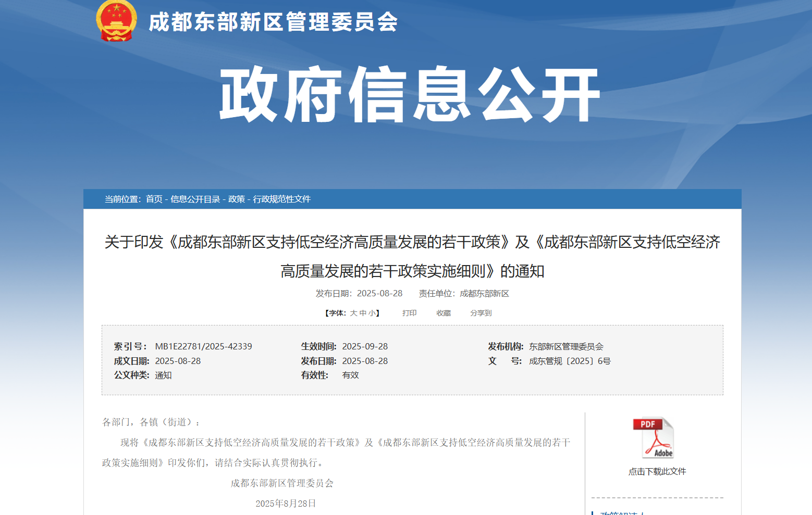
Task: Open the 分享到 share options
Action: click(x=481, y=313)
